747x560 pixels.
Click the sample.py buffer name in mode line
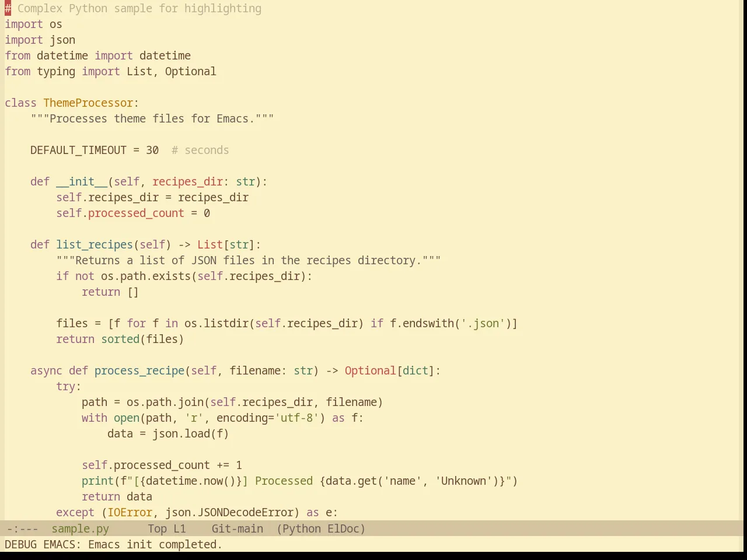[x=80, y=528]
